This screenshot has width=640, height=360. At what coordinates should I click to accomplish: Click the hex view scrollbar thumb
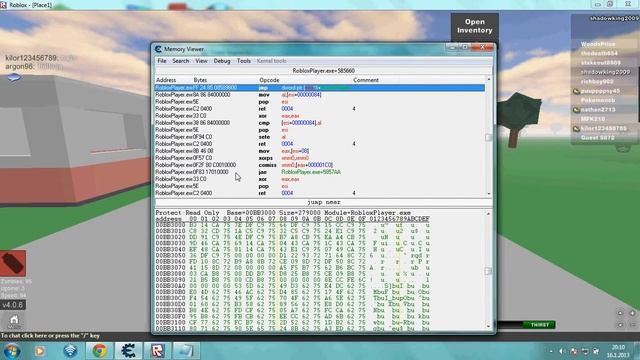(489, 271)
